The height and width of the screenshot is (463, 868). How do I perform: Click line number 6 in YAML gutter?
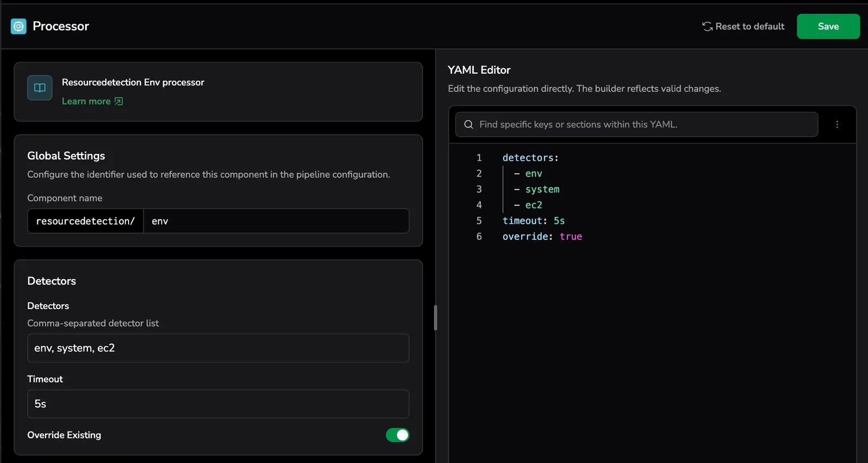coord(479,236)
